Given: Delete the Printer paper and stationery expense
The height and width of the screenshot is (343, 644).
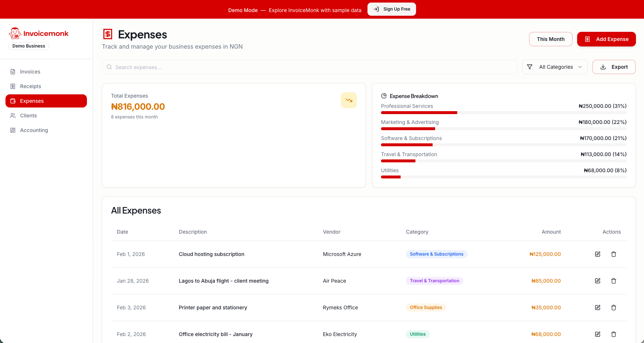Looking at the screenshot, I should pos(614,308).
